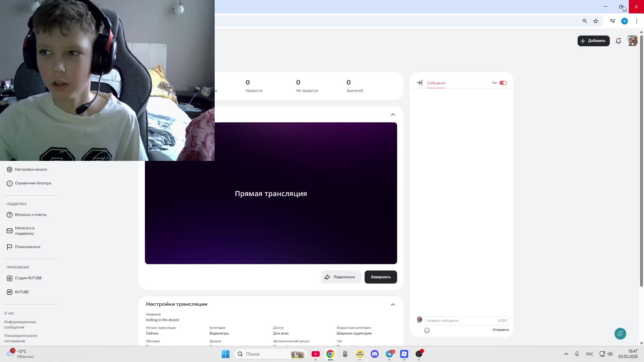The width and height of the screenshot is (644, 362).
Task: Collapse the stream preview panel
Action: click(x=393, y=115)
